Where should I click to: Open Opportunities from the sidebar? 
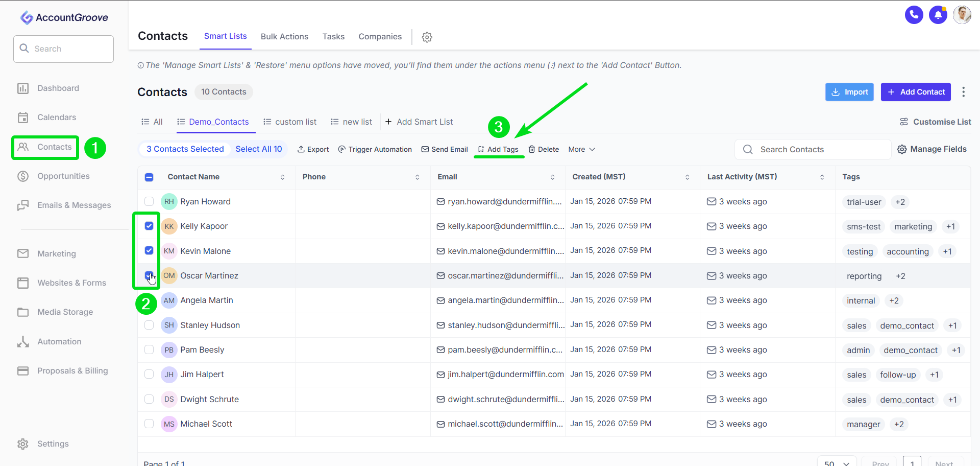53,176
